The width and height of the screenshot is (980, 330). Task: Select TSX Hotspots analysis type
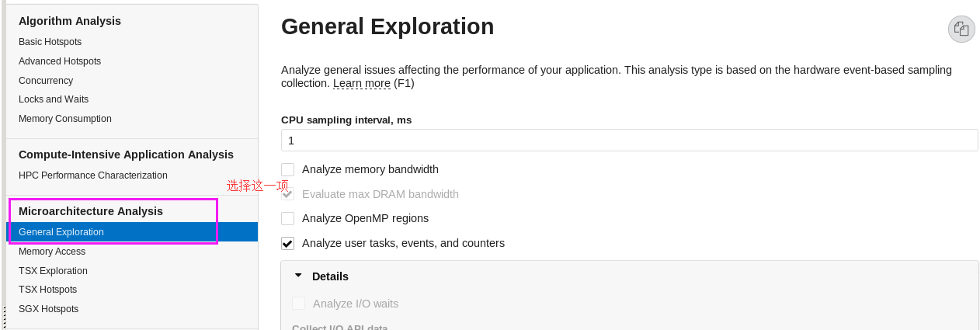click(x=48, y=290)
